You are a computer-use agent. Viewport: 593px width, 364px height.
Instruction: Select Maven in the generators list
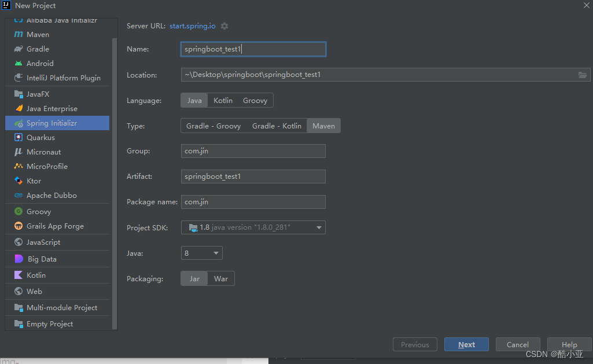(x=57, y=35)
